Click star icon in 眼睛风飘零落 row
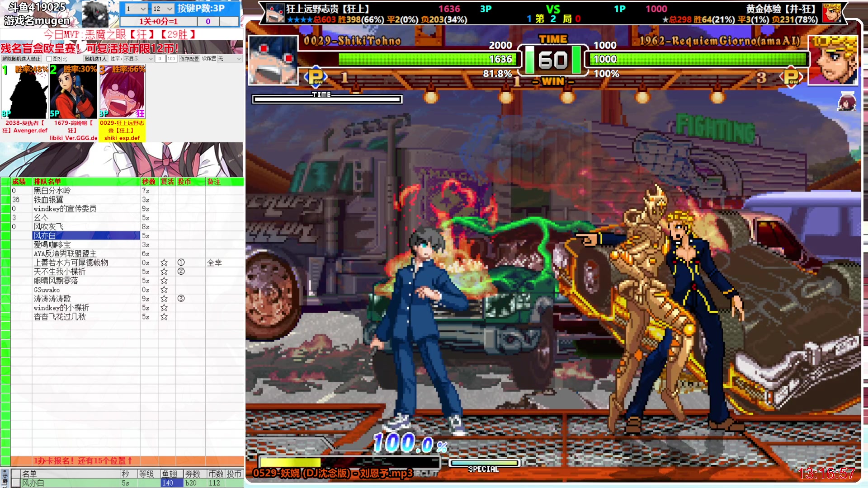 coord(164,281)
